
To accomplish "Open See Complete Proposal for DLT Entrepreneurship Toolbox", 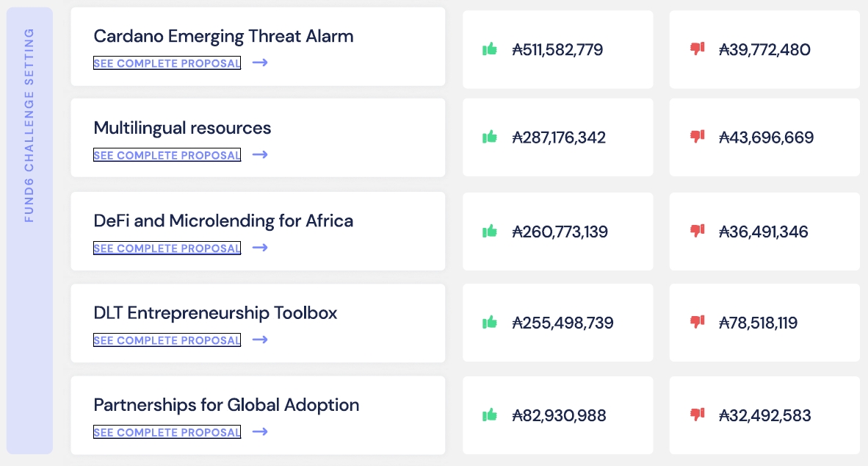I will [167, 340].
